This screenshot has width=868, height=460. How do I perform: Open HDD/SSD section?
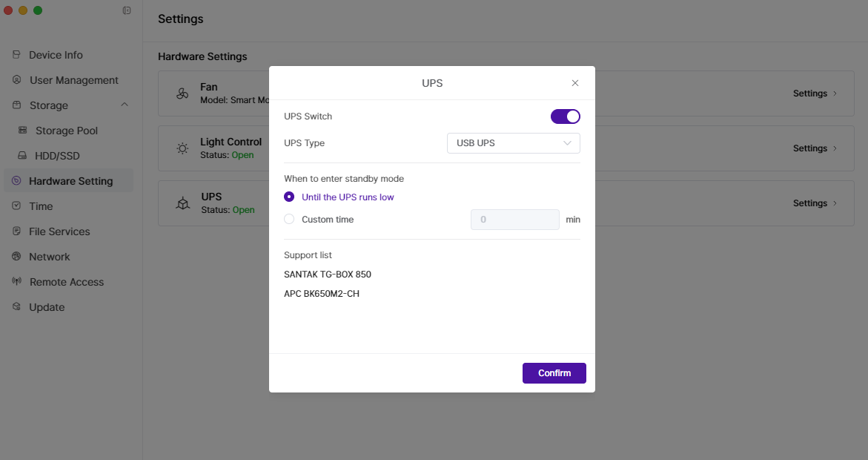point(57,156)
